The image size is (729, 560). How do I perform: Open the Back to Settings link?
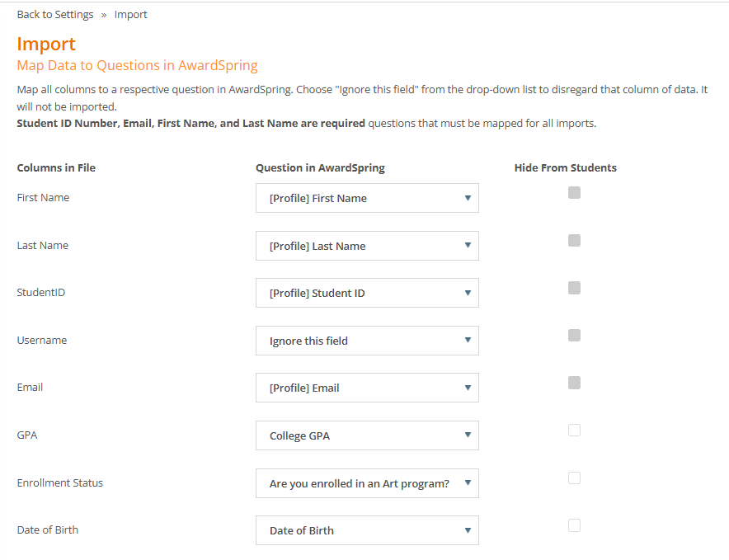click(54, 14)
